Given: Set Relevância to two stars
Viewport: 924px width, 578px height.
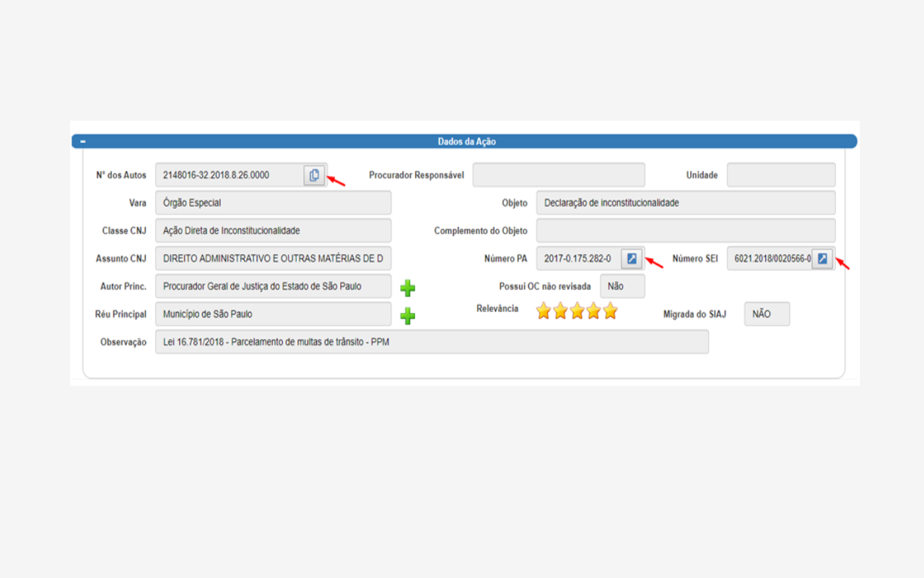Looking at the screenshot, I should [x=560, y=311].
